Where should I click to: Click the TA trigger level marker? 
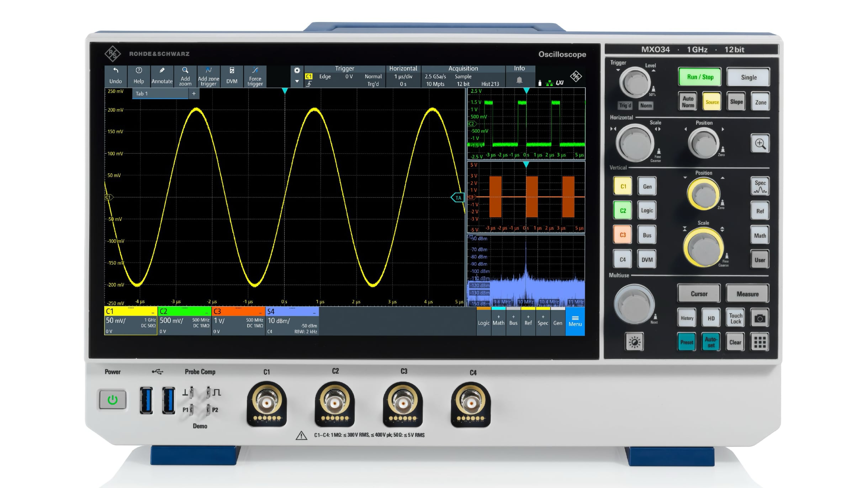click(457, 198)
